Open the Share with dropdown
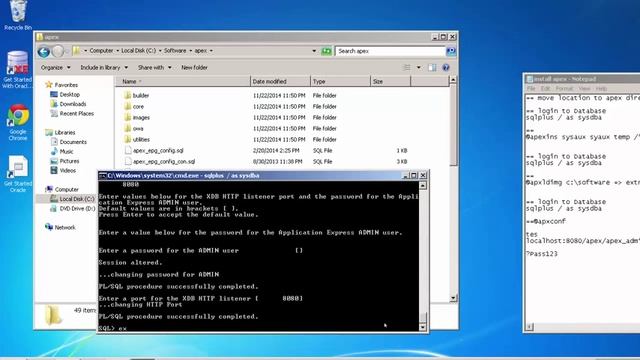640x360 pixels. pyautogui.click(x=155, y=67)
